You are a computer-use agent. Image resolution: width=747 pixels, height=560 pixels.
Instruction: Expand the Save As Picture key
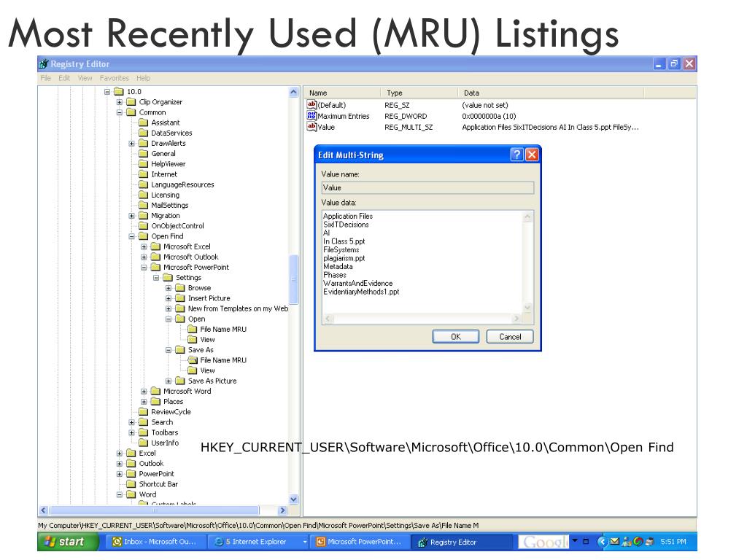click(169, 381)
